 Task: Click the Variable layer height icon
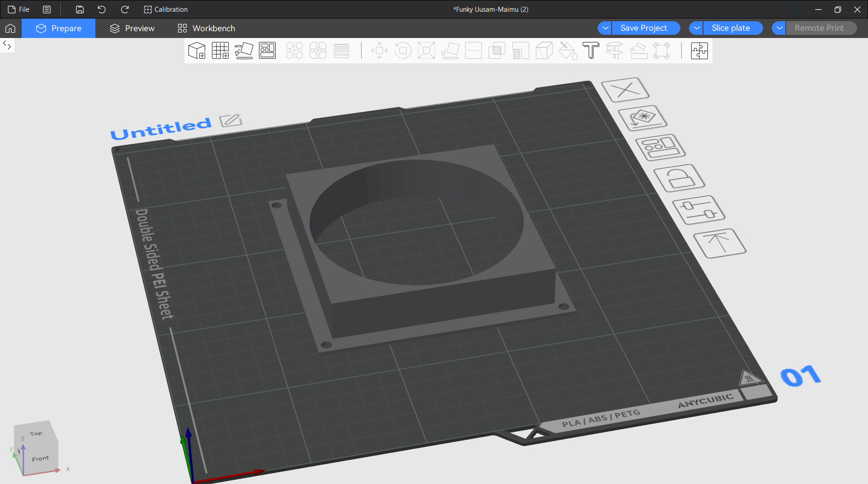tap(341, 51)
